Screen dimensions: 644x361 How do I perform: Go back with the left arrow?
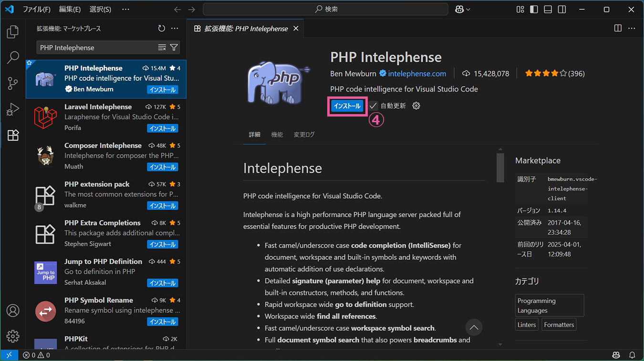pyautogui.click(x=177, y=9)
